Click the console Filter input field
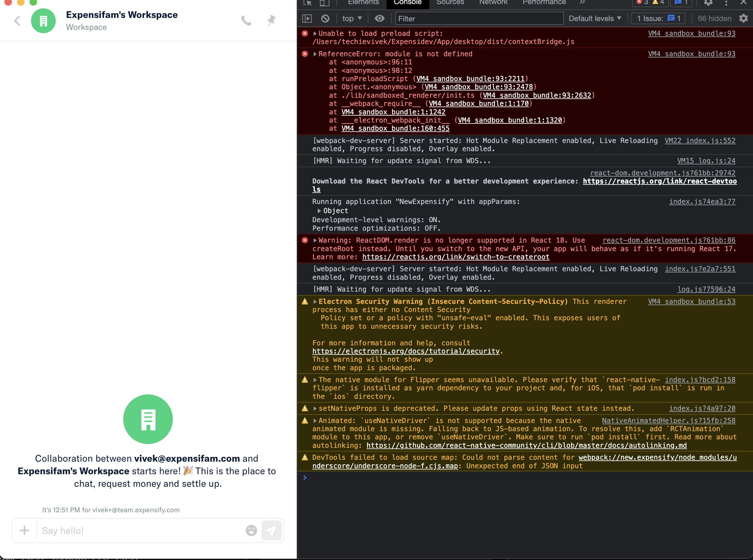The height and width of the screenshot is (560, 753). pyautogui.click(x=479, y=19)
